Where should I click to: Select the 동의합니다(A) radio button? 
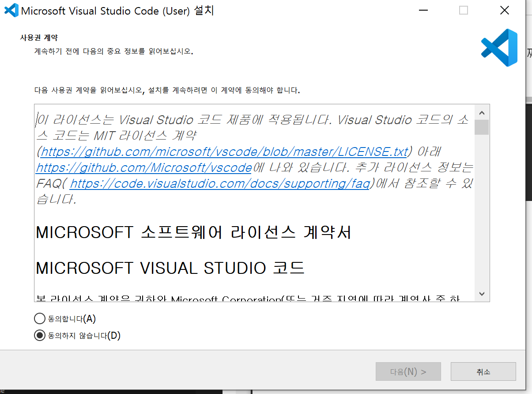pyautogui.click(x=40, y=318)
